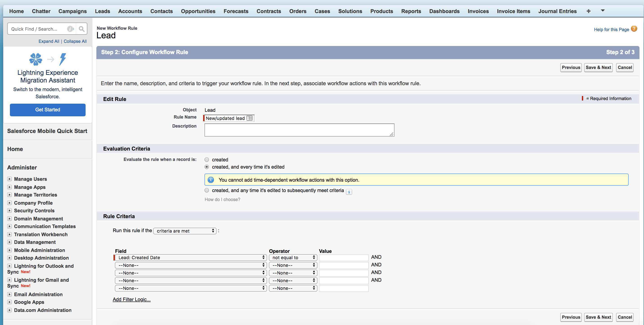Expand the Manage Users arrow icon
Screen dimensions: 644x325
[x=9, y=179]
